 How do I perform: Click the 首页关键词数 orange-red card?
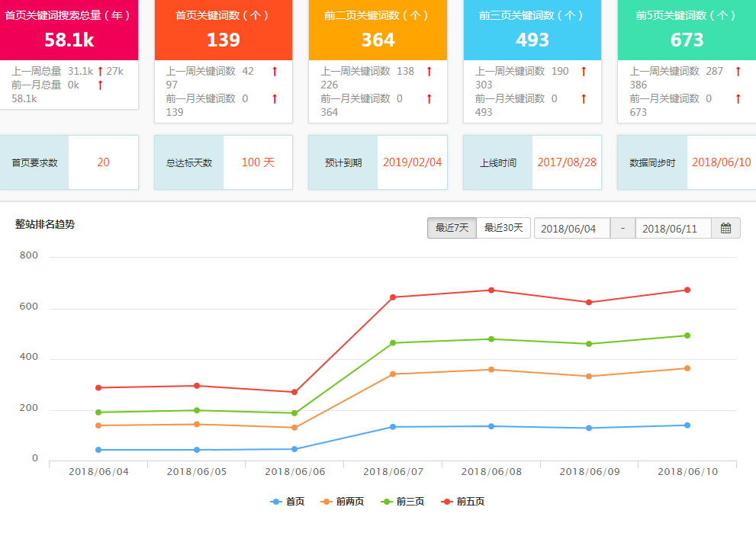223,30
